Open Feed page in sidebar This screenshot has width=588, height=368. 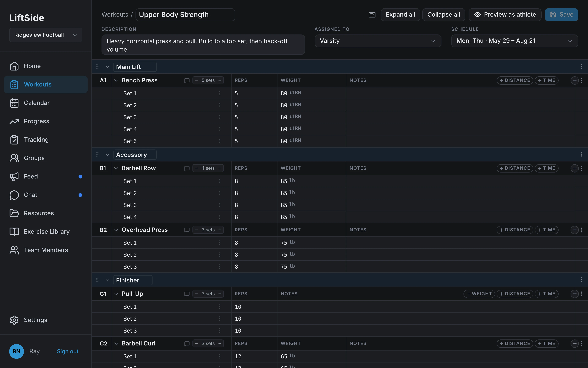(x=46, y=176)
